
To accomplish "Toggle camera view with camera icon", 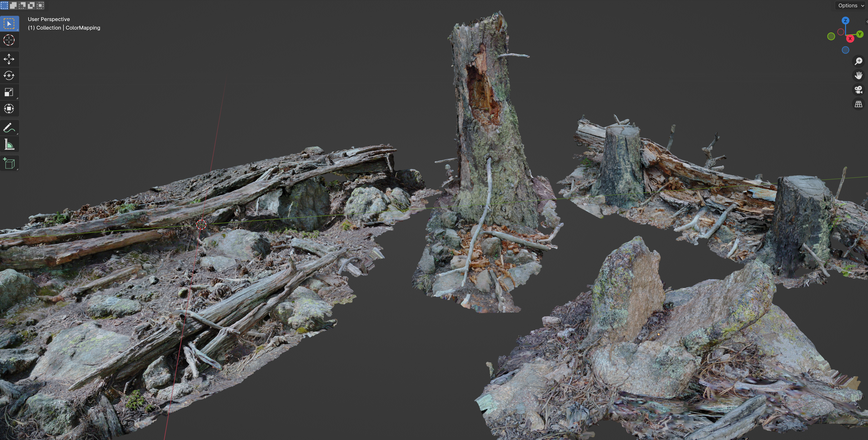I will 858,90.
